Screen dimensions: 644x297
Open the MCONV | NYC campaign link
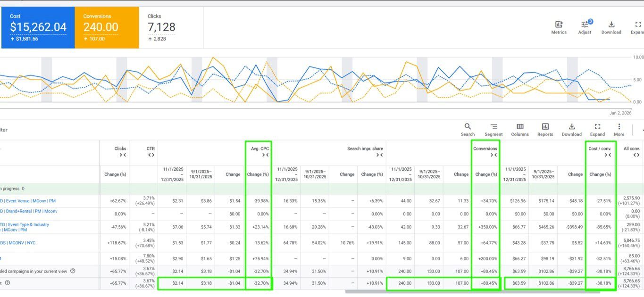coord(25,243)
